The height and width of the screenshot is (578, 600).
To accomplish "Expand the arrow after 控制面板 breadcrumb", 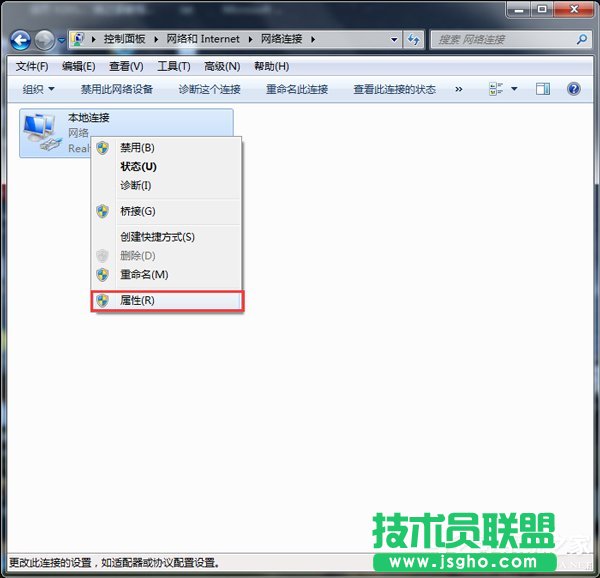I will click(156, 39).
